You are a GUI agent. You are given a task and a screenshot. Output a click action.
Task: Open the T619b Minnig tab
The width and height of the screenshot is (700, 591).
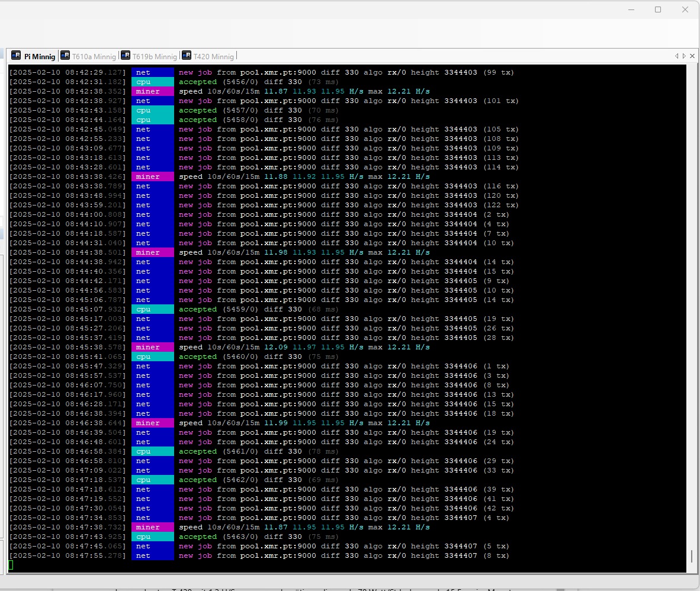(149, 56)
